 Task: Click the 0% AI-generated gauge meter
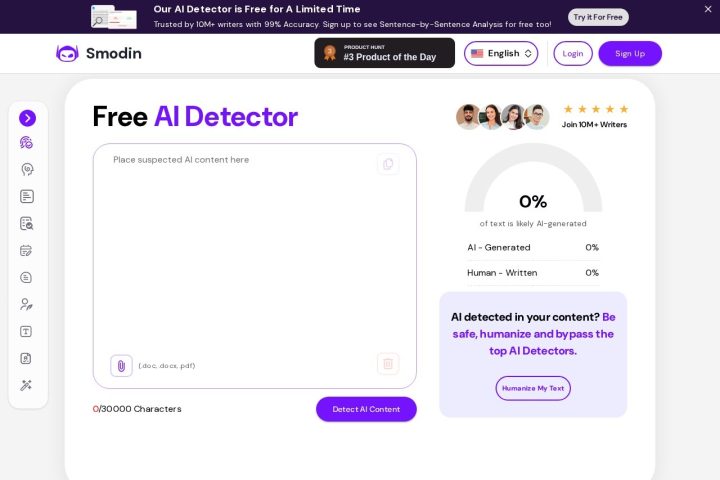click(533, 179)
